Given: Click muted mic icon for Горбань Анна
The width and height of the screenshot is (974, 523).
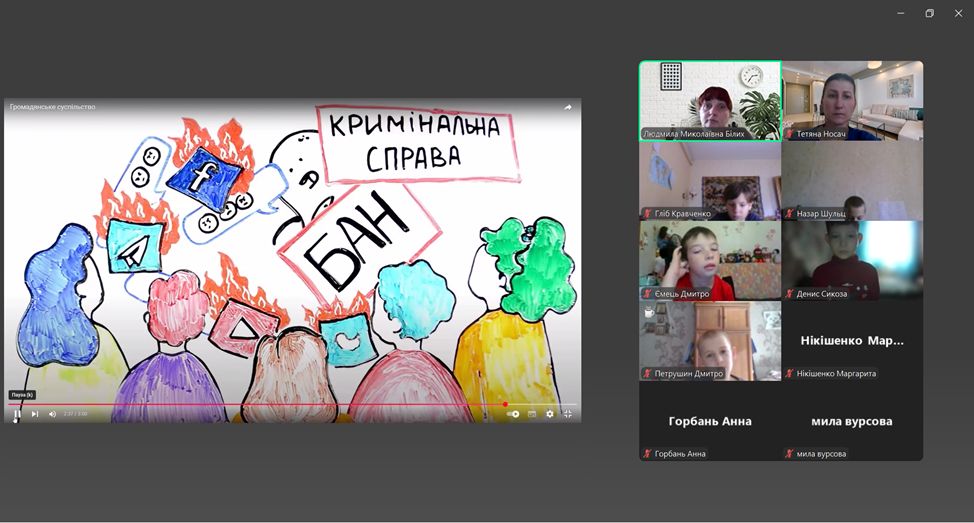Looking at the screenshot, I should pos(648,454).
